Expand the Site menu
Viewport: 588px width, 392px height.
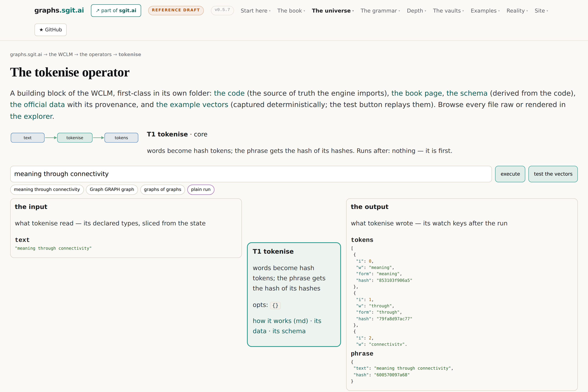[541, 11]
